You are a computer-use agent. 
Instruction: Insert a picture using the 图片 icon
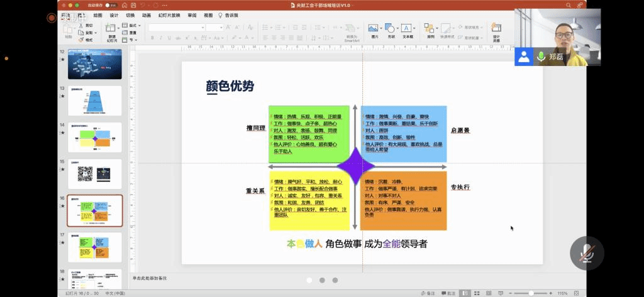374,30
